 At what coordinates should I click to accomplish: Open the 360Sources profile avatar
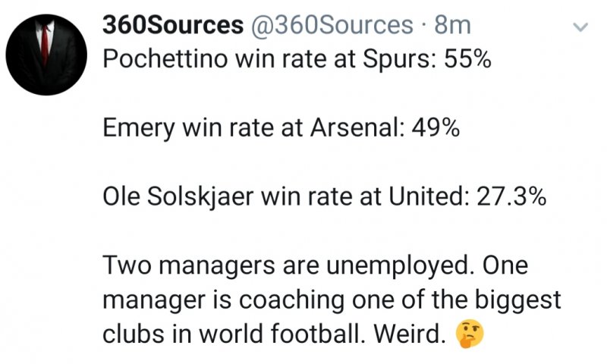(x=46, y=55)
